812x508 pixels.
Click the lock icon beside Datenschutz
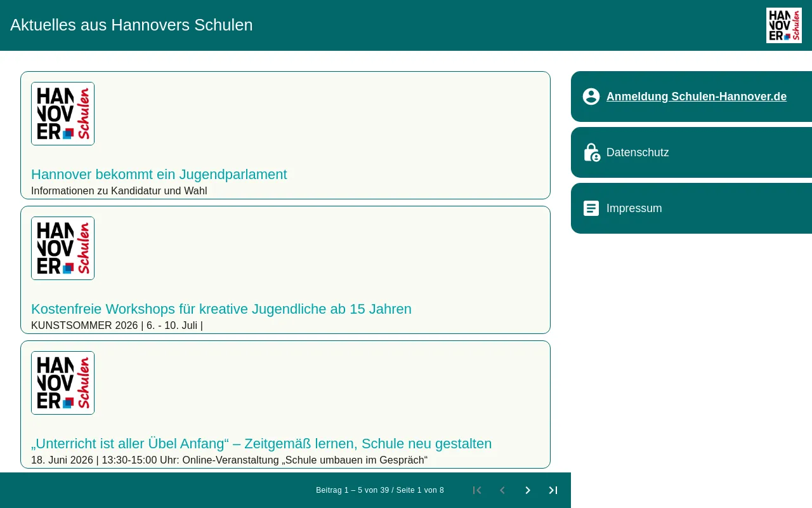(x=591, y=152)
